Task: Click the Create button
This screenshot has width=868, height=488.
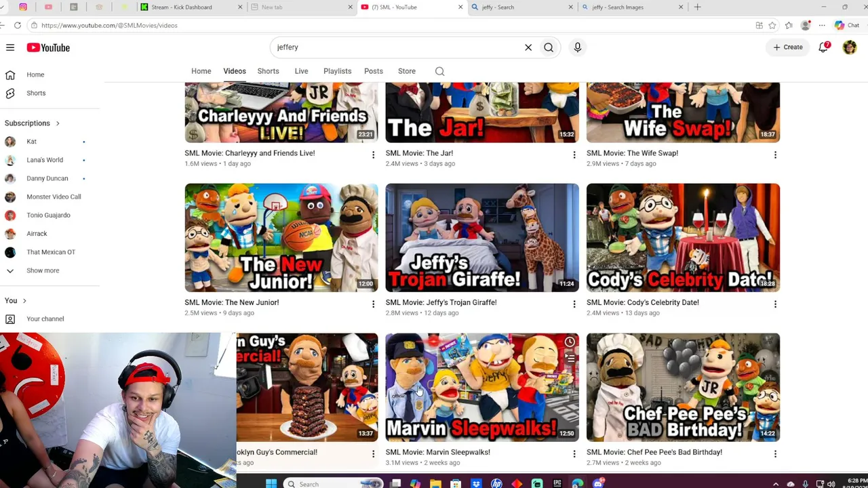Action: pyautogui.click(x=788, y=47)
